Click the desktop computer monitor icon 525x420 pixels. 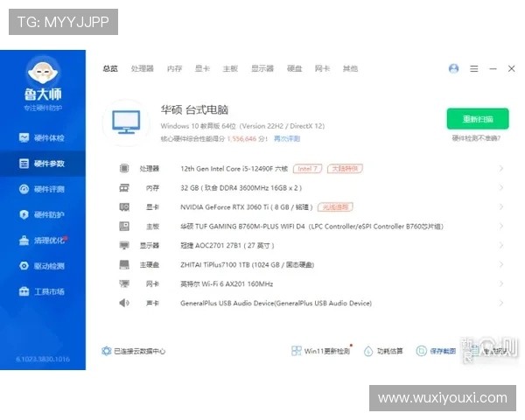pyautogui.click(x=126, y=122)
